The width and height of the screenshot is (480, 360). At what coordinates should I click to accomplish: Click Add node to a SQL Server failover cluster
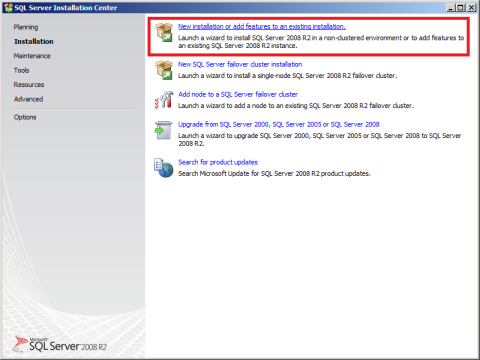pos(238,94)
